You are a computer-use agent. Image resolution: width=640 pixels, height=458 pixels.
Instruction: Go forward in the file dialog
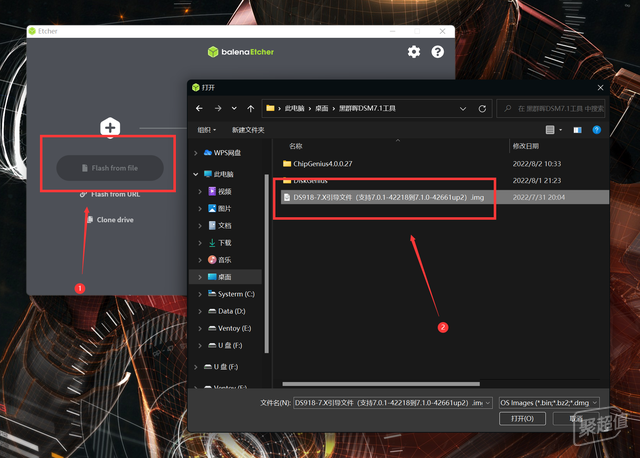tap(218, 108)
